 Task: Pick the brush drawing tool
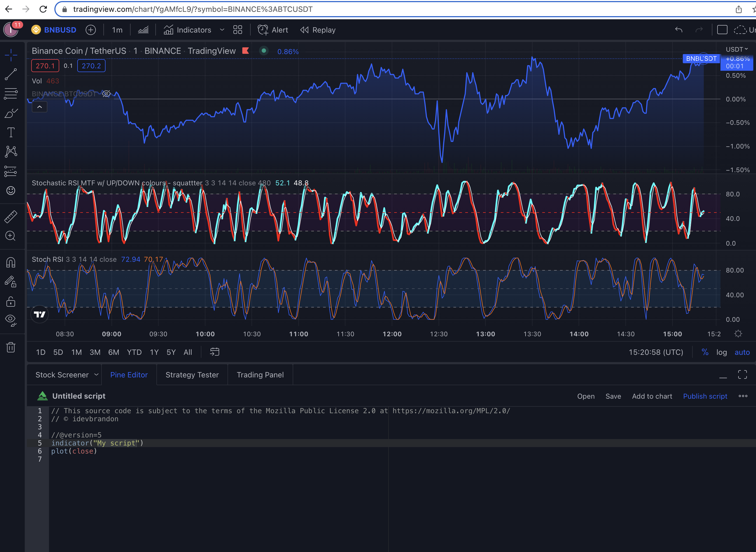click(11, 113)
